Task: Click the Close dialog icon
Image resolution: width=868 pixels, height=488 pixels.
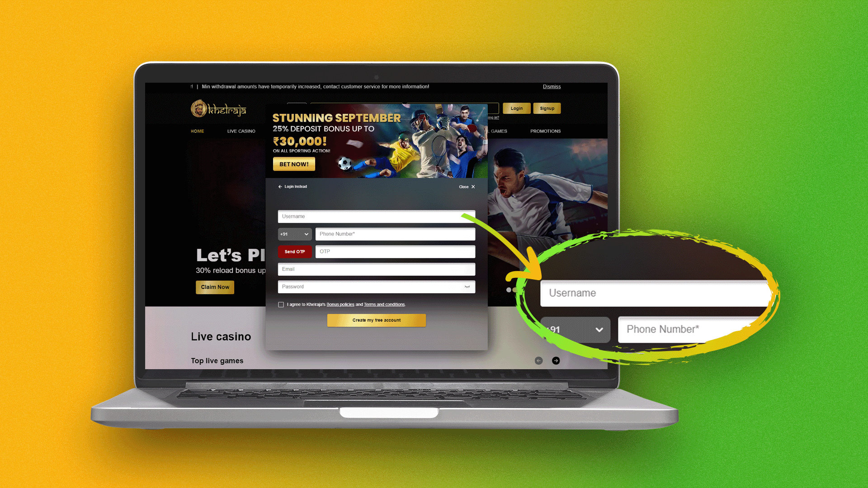Action: click(x=473, y=186)
